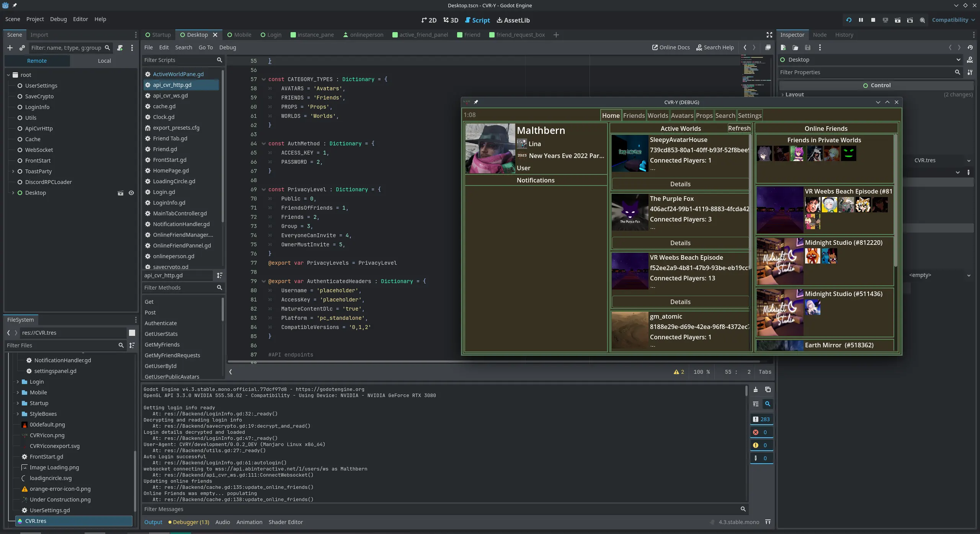Toggle alphabetical sorting of methods list

(220, 275)
